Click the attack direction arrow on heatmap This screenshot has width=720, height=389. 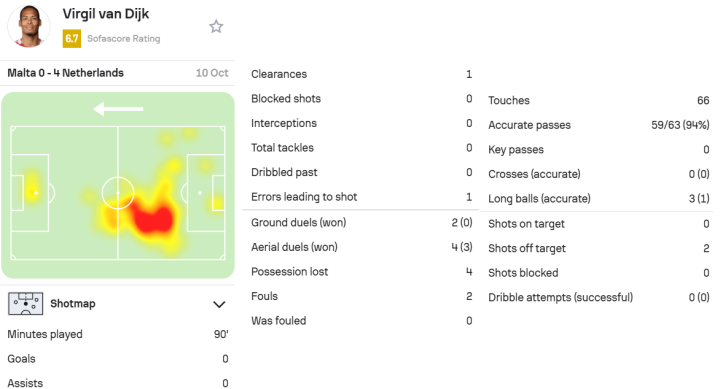[118, 109]
